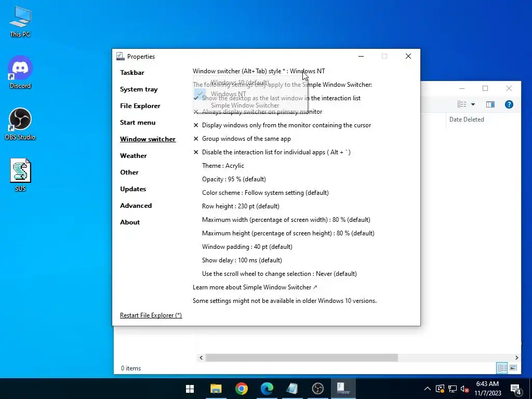
Task: Open This PC desktop icon
Action: click(20, 22)
